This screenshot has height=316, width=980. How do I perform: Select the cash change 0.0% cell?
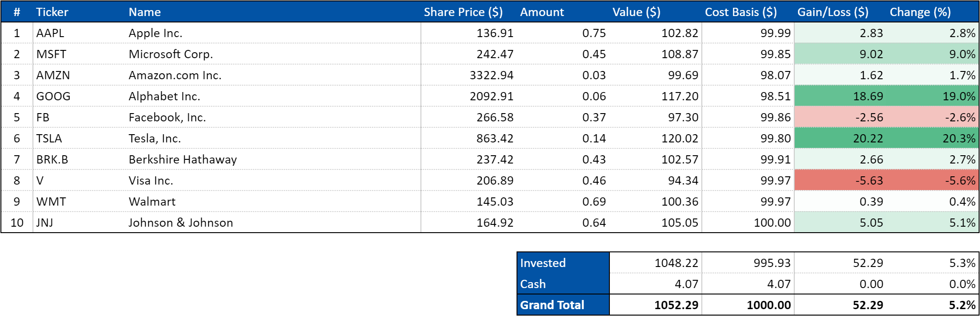932,284
